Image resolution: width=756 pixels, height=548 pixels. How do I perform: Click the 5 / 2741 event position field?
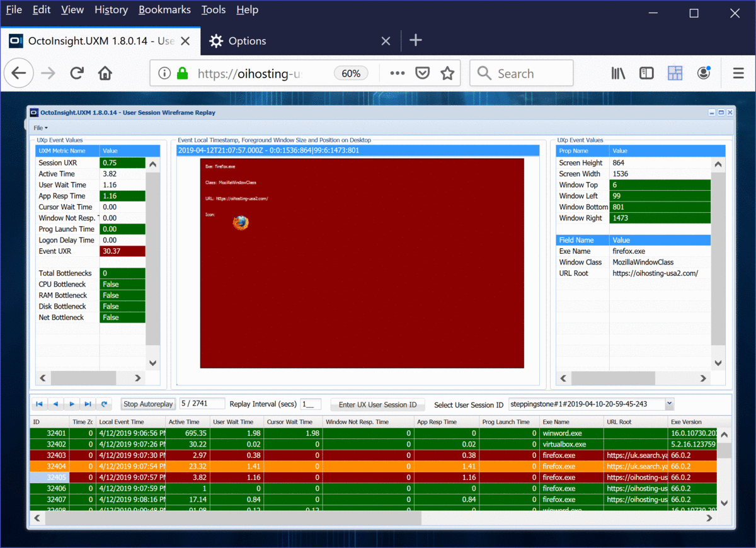tap(202, 404)
